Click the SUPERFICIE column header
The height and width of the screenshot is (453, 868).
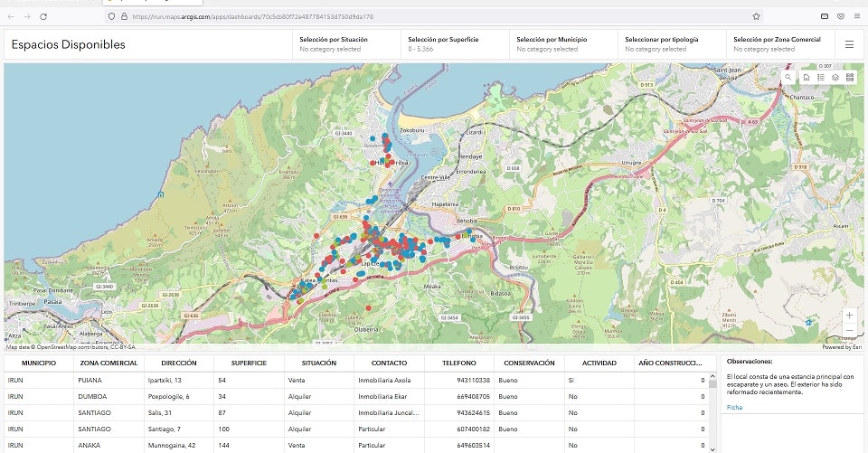tap(250, 363)
